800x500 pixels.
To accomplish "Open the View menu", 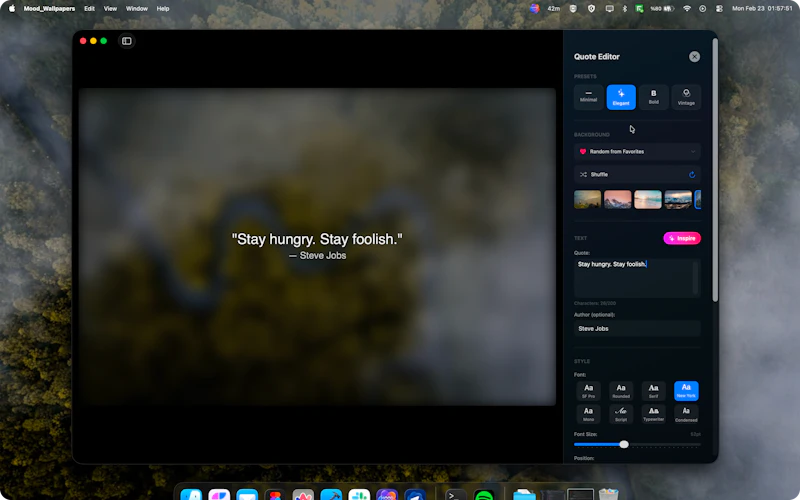I will (110, 9).
